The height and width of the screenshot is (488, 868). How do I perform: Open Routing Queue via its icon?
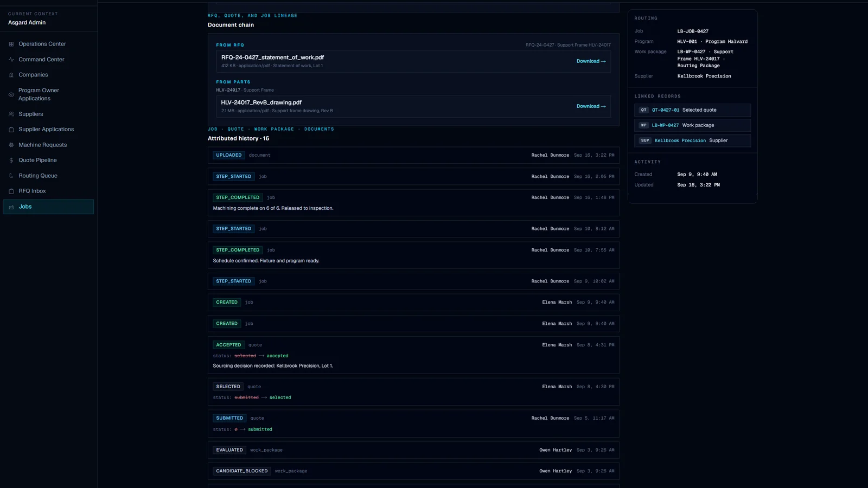point(11,176)
